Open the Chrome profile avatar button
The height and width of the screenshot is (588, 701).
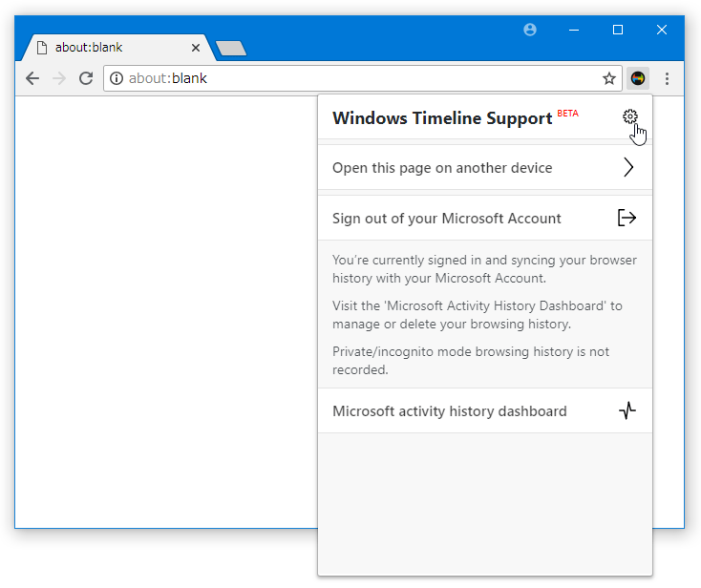pos(530,30)
